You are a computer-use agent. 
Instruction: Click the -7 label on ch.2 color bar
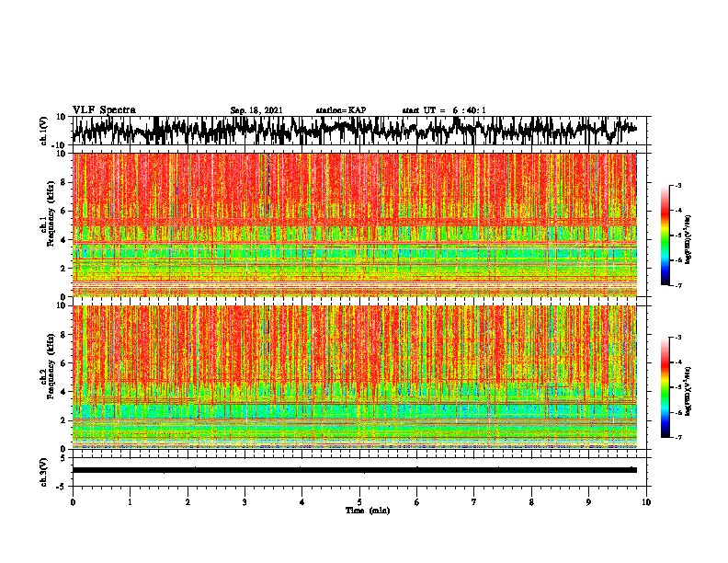click(x=678, y=438)
